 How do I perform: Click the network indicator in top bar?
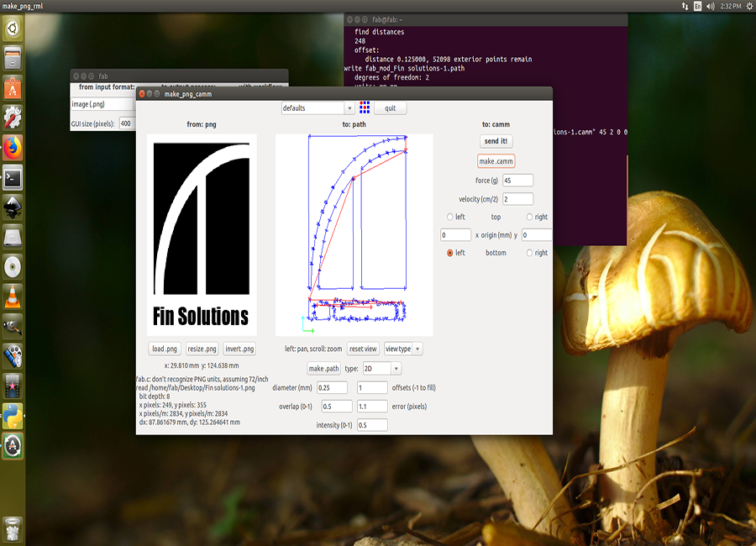685,6
